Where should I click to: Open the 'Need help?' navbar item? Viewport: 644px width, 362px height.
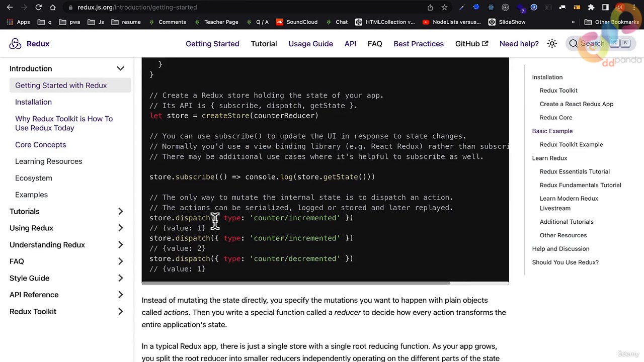(x=519, y=44)
